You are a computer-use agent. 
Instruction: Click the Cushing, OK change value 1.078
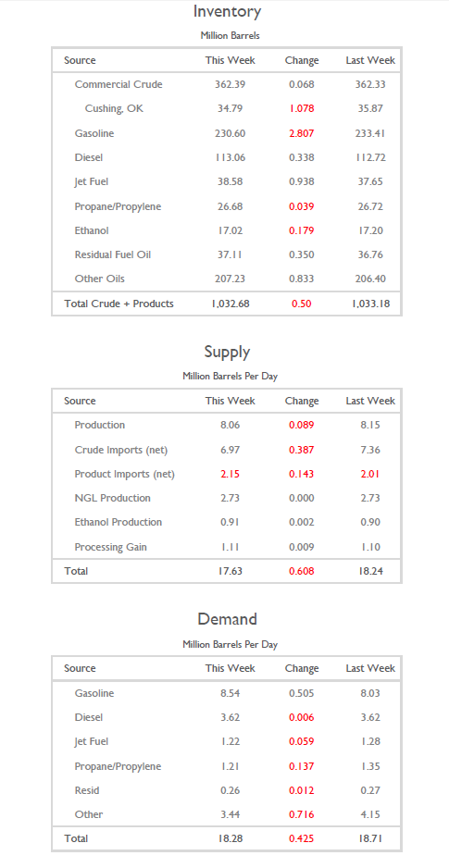click(x=302, y=109)
